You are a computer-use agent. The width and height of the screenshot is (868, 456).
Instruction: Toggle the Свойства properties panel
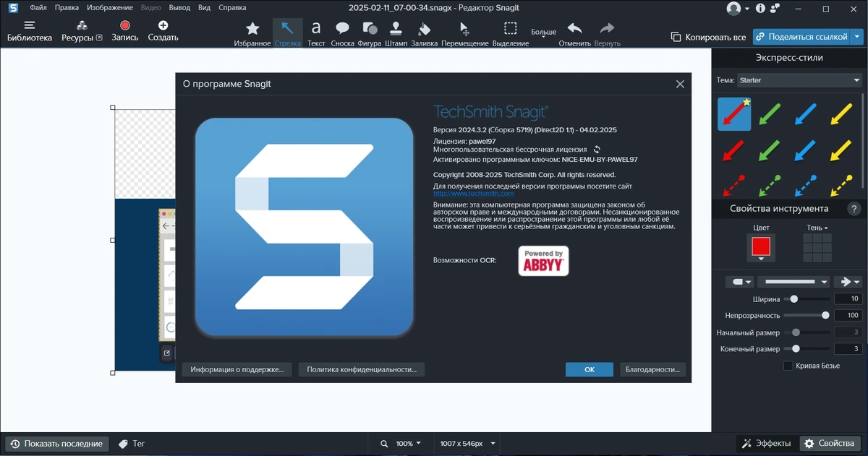[830, 444]
